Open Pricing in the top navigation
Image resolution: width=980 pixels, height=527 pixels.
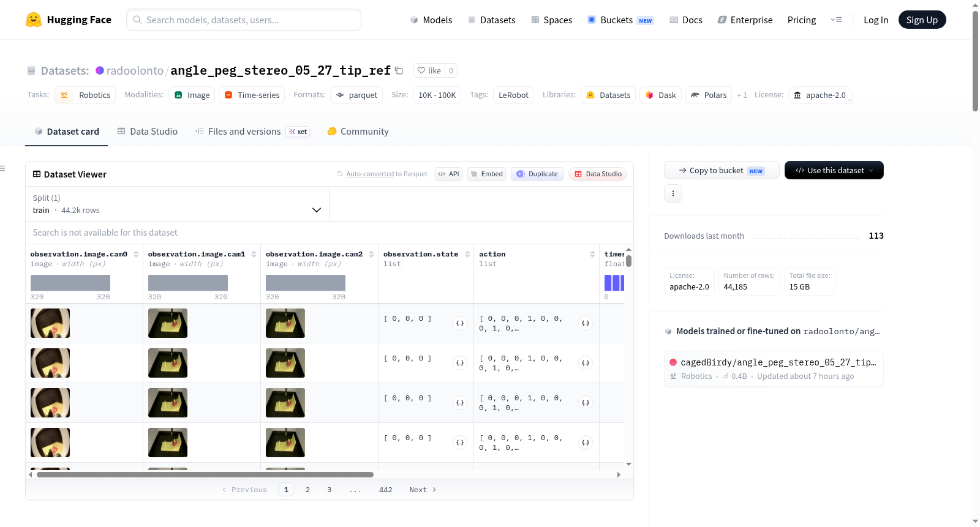[x=802, y=20]
